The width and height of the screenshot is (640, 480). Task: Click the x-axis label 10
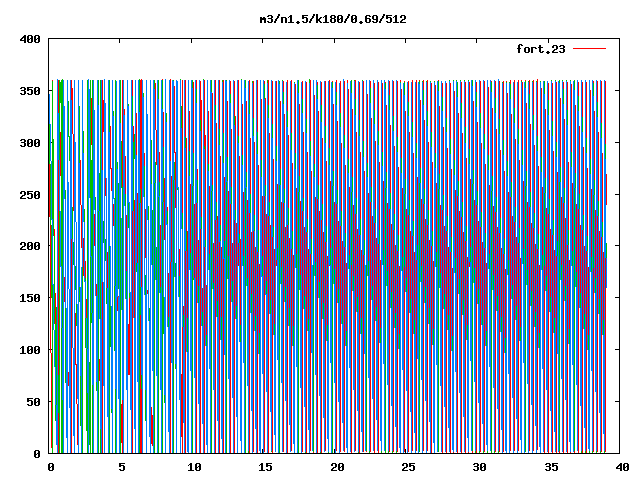[195, 467]
